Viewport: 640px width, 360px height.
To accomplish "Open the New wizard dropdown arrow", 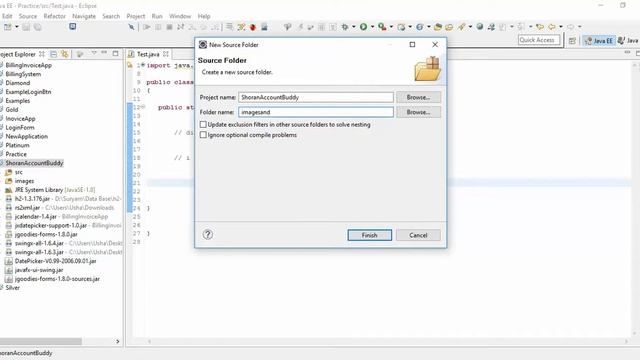I will pyautogui.click(x=17, y=27).
